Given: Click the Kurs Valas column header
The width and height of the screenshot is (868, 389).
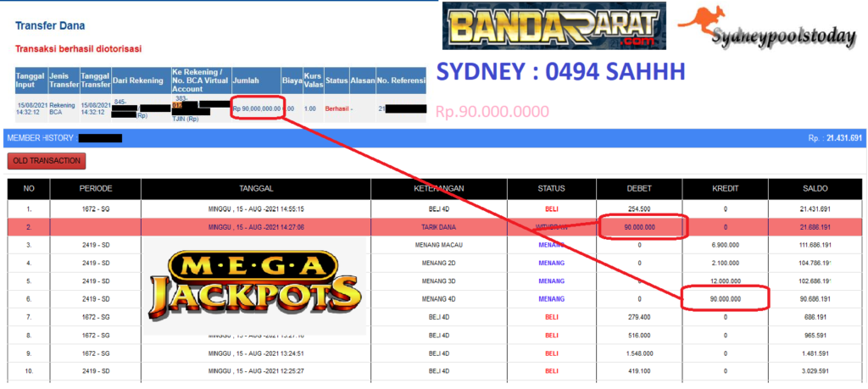Looking at the screenshot, I should 314,81.
